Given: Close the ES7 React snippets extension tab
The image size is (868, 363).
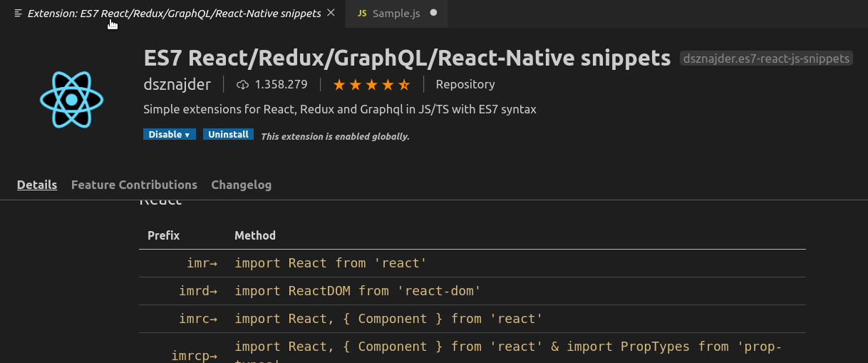Looking at the screenshot, I should (330, 13).
